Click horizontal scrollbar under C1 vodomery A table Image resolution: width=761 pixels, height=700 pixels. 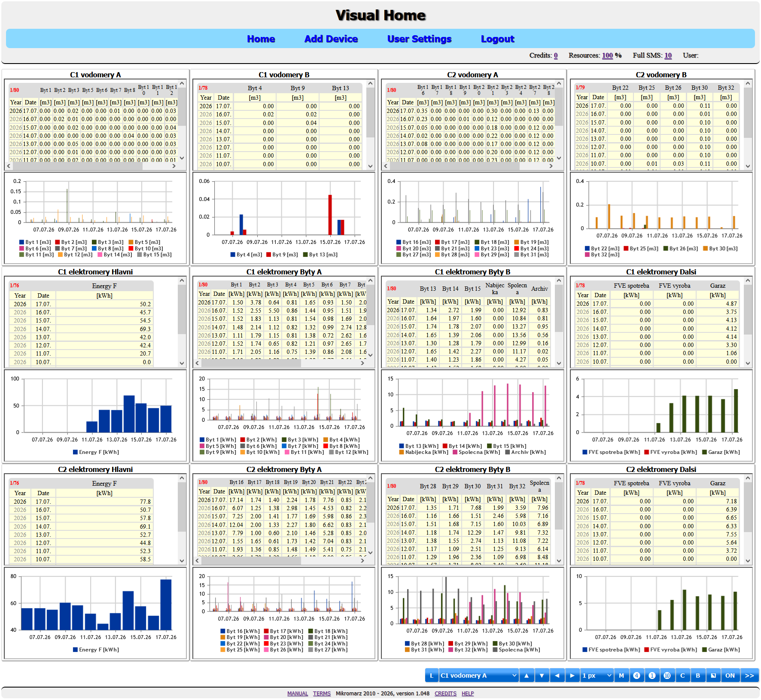91,166
